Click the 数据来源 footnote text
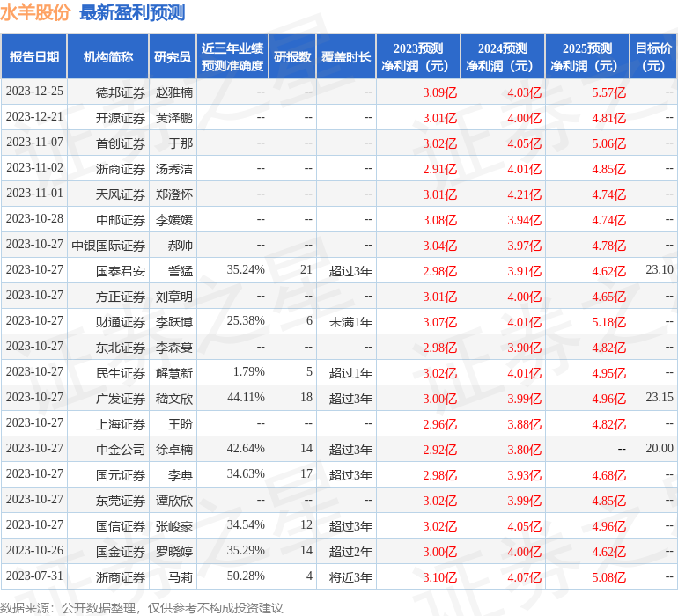The width and height of the screenshot is (678, 616). (x=142, y=608)
